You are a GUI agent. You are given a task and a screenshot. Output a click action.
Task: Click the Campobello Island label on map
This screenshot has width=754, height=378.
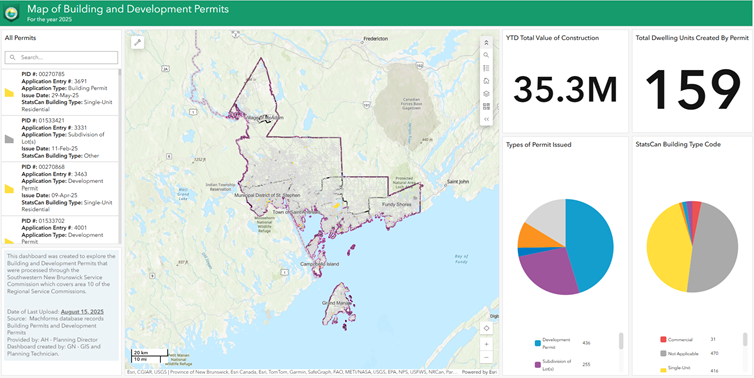pos(320,264)
